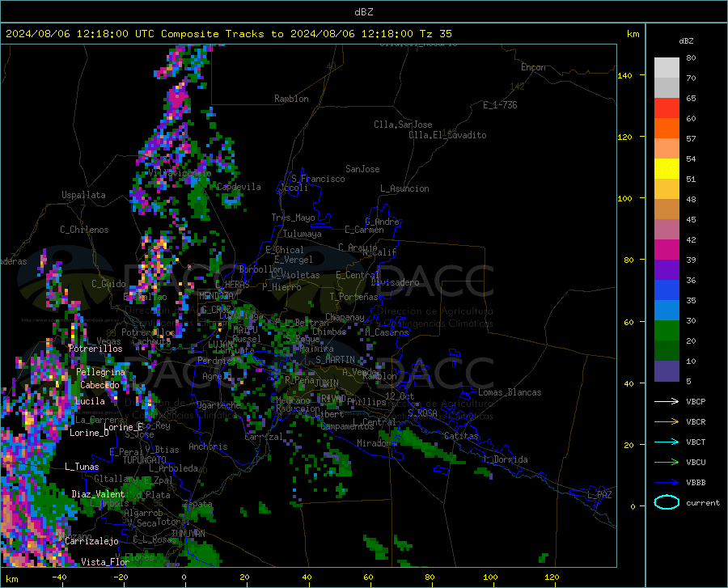The width and height of the screenshot is (728, 588).
Task: Click the 'TUPUNGATO' map label
Action: pos(145,460)
